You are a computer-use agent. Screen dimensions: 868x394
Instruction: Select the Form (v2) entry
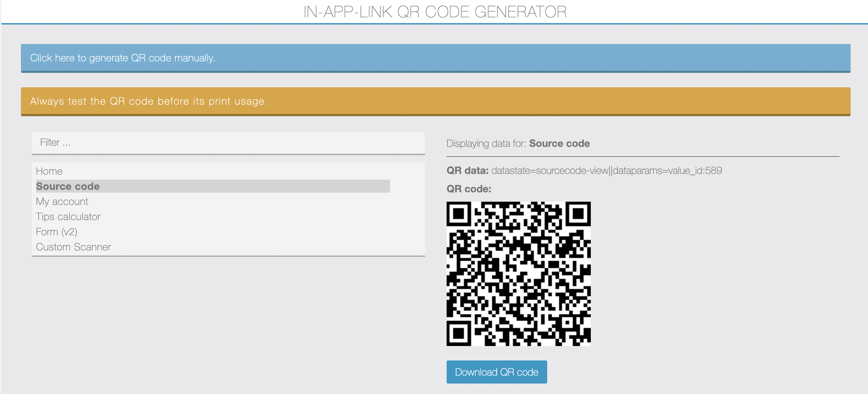[57, 232]
